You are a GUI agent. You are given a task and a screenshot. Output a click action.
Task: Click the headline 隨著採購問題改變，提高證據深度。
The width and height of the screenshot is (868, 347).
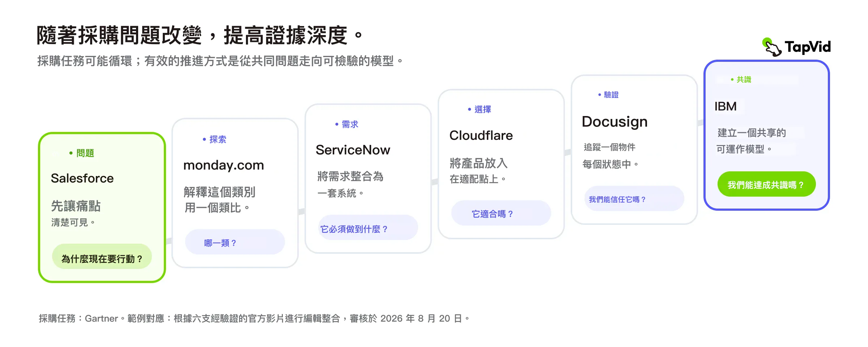(x=199, y=35)
